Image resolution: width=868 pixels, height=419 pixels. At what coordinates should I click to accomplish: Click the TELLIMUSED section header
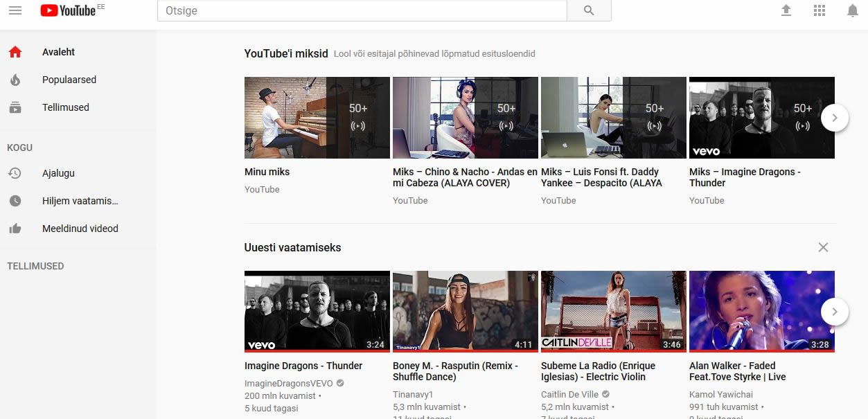click(x=35, y=266)
